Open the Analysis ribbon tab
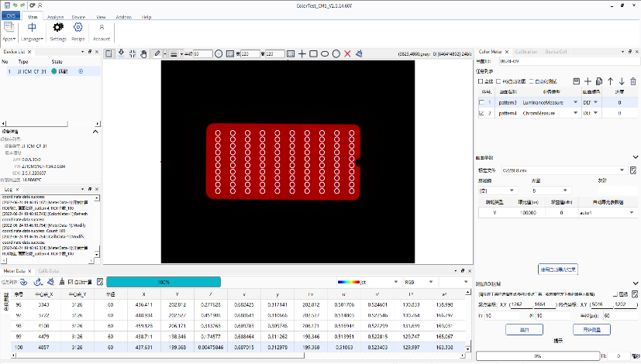 [x=56, y=15]
